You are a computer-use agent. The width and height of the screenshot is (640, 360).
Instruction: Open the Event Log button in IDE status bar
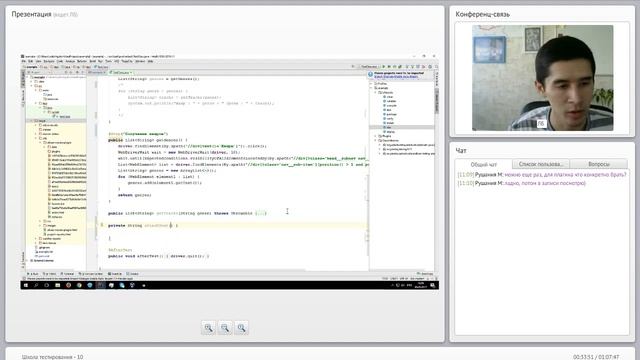pyautogui.click(x=425, y=273)
